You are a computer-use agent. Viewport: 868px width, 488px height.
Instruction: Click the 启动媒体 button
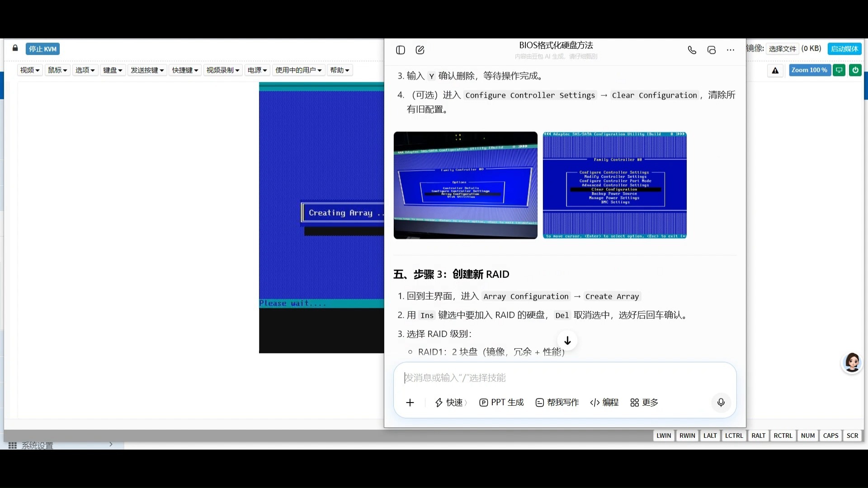[844, 49]
